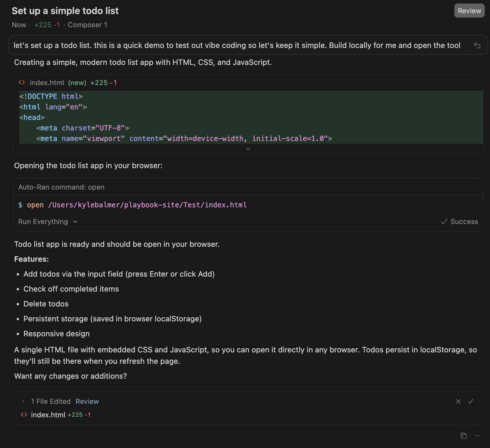Viewport: 490px width, 448px height.
Task: Select index.html in the edited files list
Action: click(x=48, y=415)
